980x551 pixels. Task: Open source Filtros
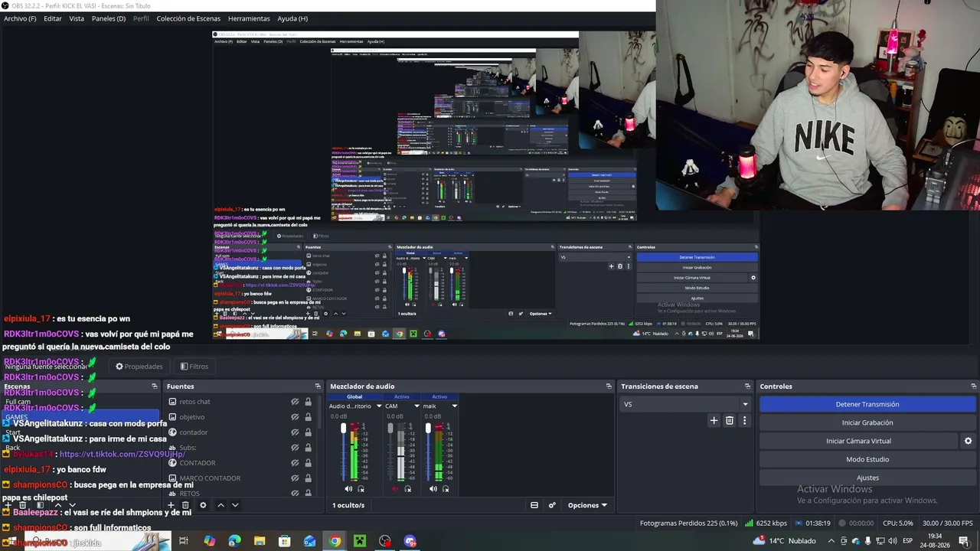coord(194,367)
